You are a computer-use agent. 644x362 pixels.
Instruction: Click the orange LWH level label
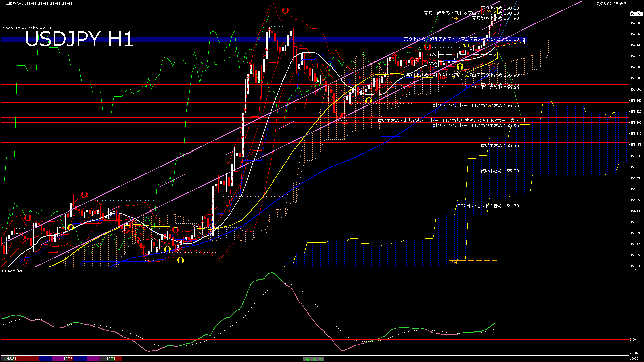[454, 19]
